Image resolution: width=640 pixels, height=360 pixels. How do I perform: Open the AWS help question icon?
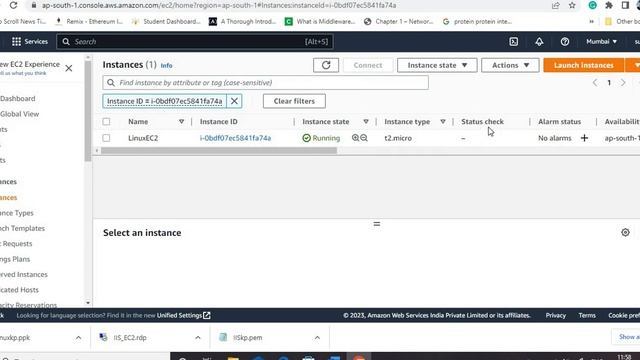click(x=564, y=42)
